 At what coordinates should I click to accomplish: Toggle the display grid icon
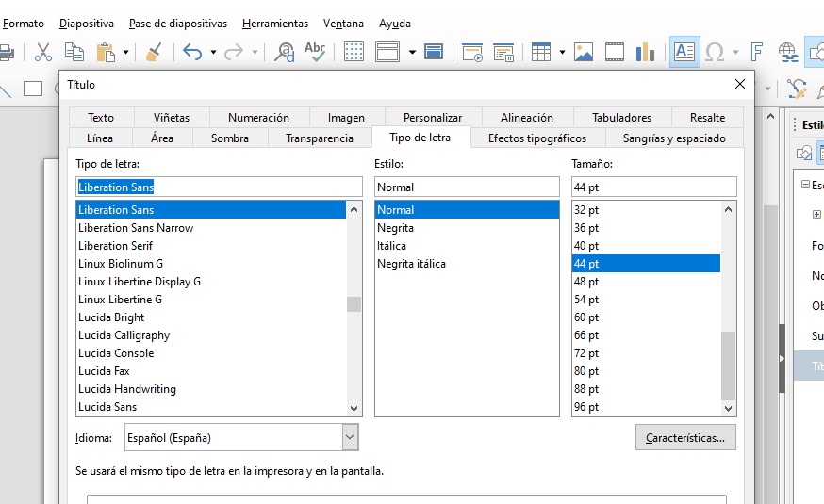point(354,52)
